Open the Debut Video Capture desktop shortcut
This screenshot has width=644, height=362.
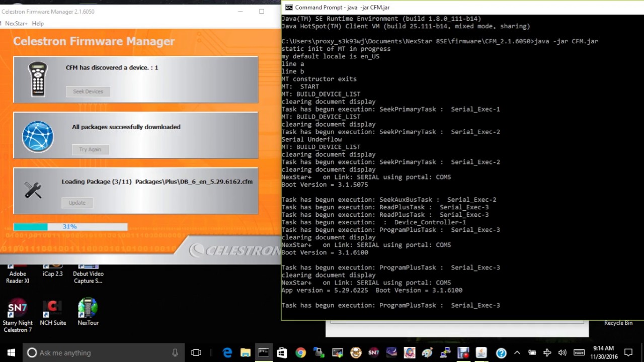(x=88, y=274)
